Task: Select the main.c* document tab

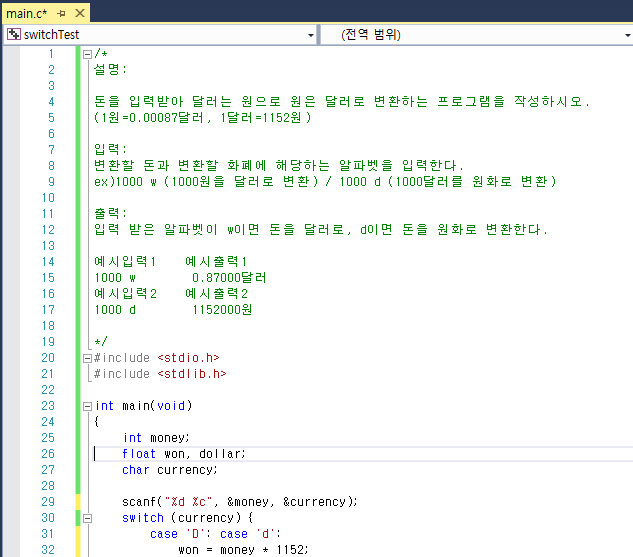Action: pyautogui.click(x=27, y=14)
